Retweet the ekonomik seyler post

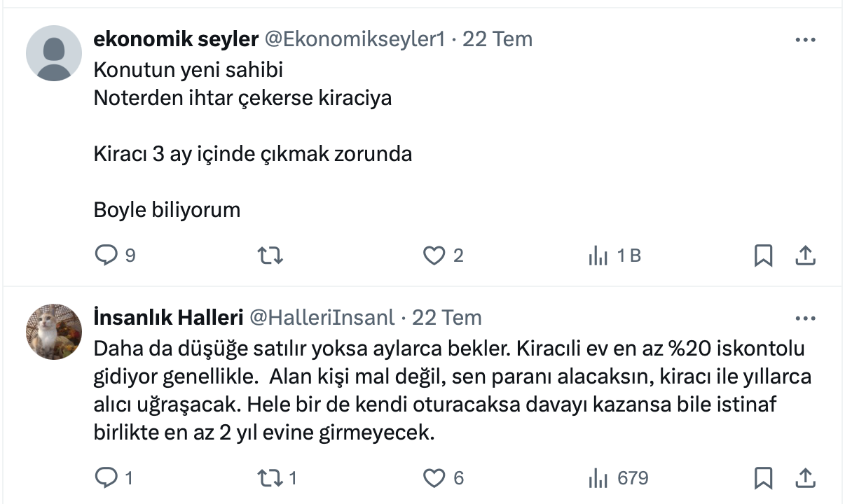coord(270,256)
